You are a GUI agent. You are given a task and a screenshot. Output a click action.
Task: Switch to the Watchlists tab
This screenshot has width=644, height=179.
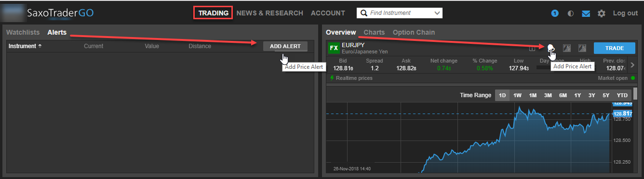click(x=23, y=33)
